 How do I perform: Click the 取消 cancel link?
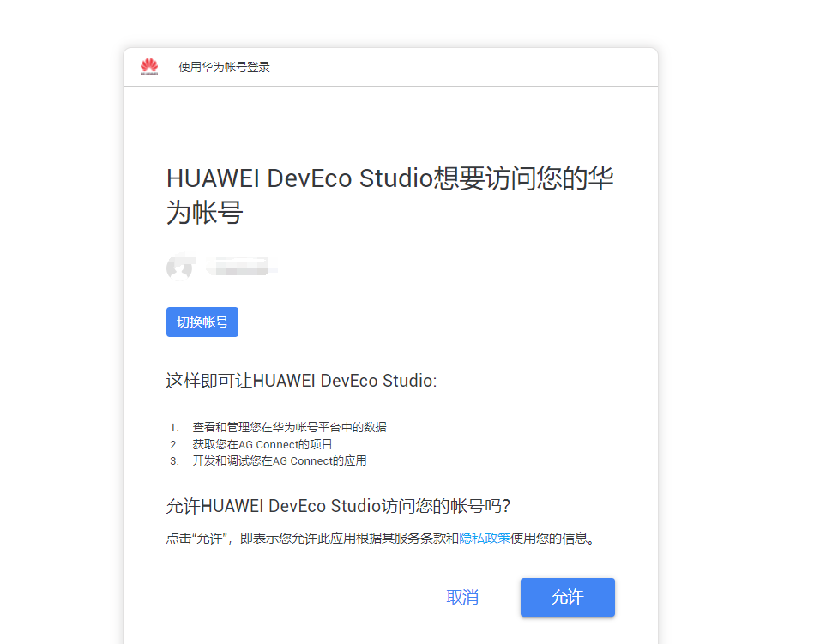[x=462, y=597]
